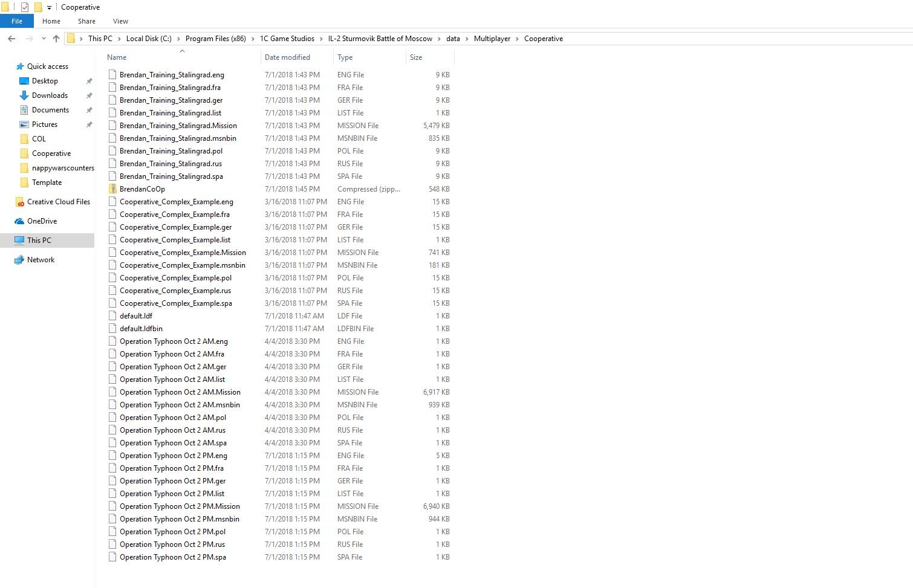Open the Recent locations dropdown arrow
The height and width of the screenshot is (588, 913).
(44, 39)
